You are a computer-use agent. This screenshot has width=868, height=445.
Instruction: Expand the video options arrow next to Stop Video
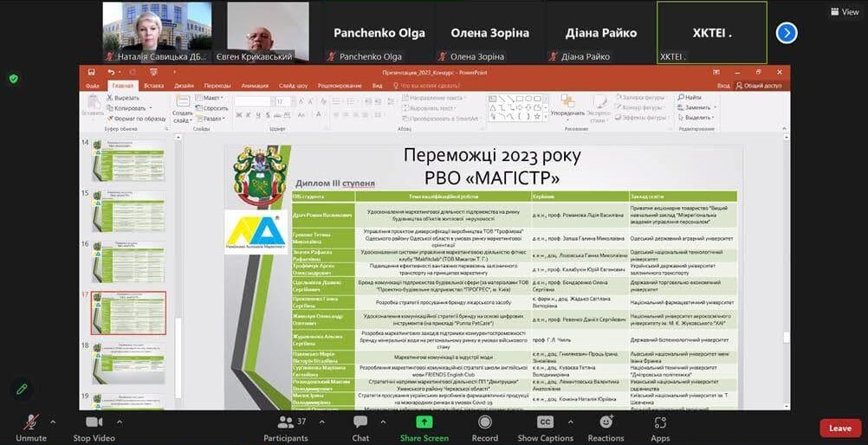118,422
